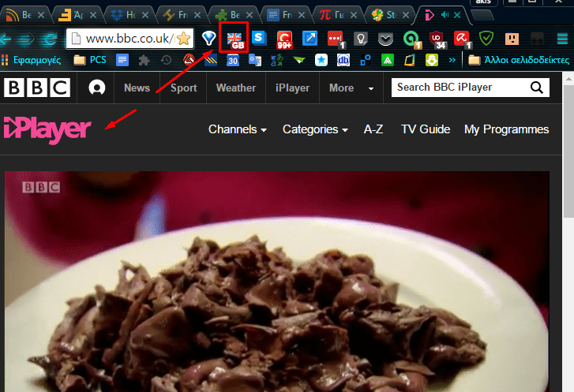Open the Pocket-style grey extension icon
574x392 pixels.
coord(385,39)
